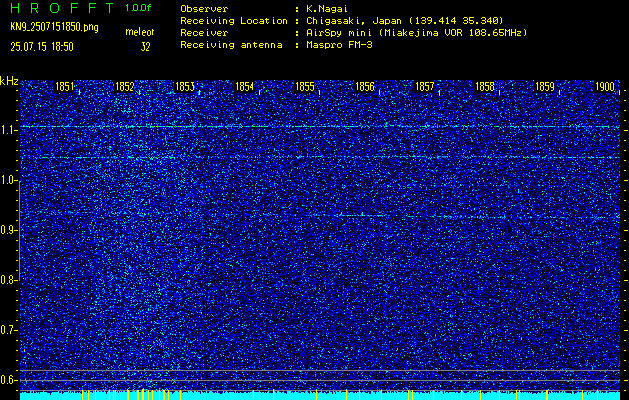Click the 1.0 frequency axis label

click(x=7, y=181)
